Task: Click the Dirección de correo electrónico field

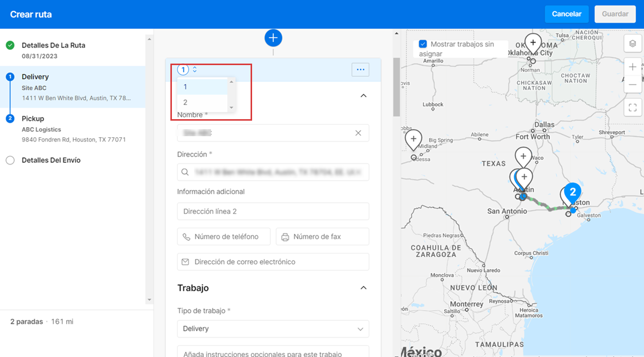Action: tap(273, 262)
